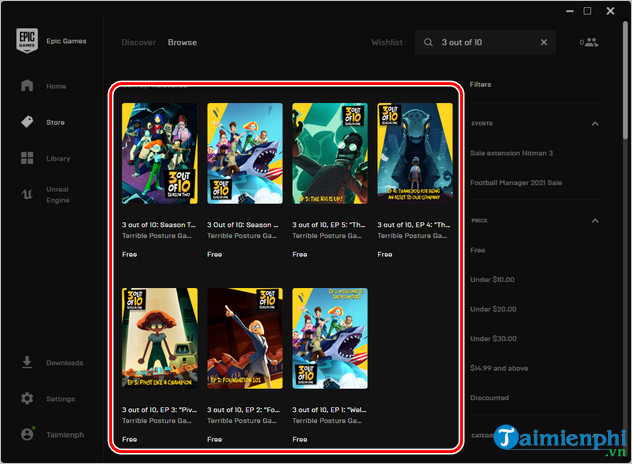Open the Unreal Engine icon
The width and height of the screenshot is (632, 464).
(x=27, y=194)
